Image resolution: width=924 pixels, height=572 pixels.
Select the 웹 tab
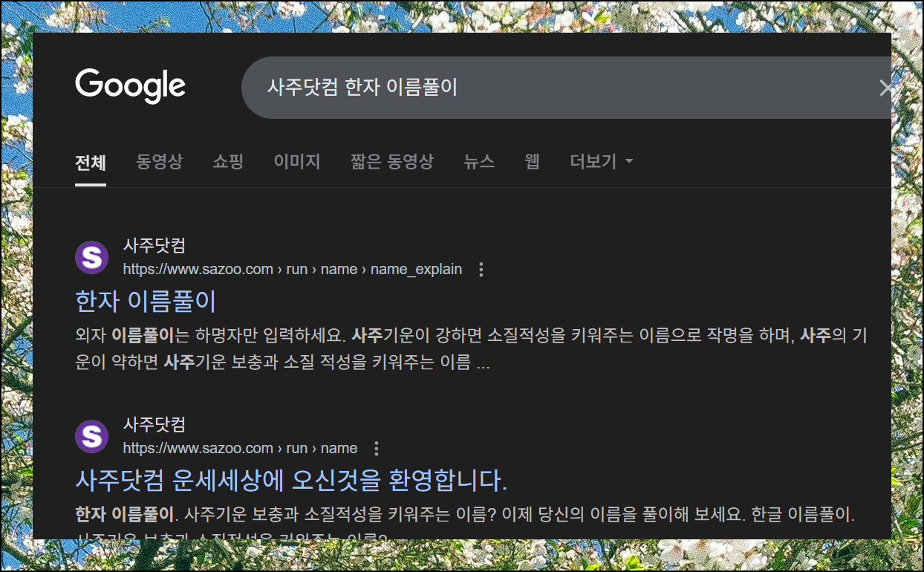[x=532, y=161]
